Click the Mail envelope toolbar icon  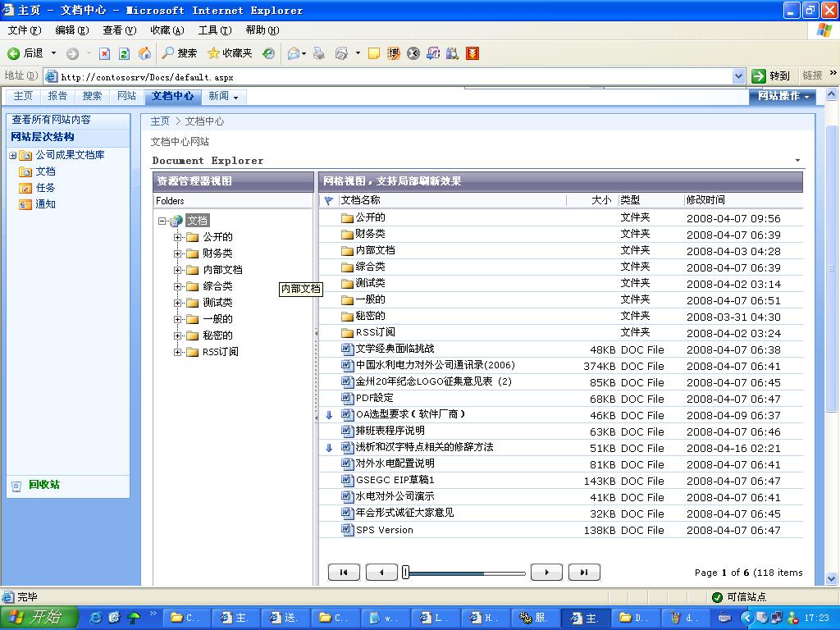293,53
